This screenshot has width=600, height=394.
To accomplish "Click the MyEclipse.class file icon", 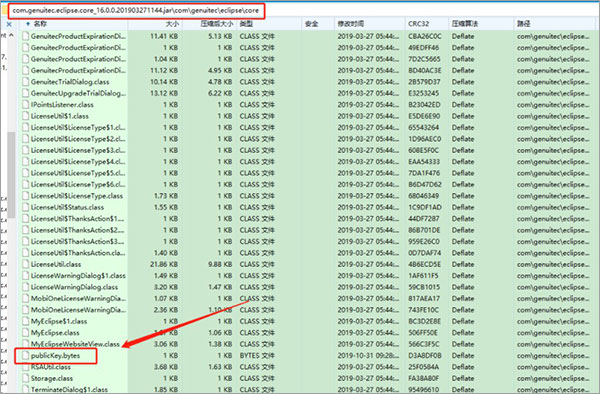I will (x=26, y=333).
